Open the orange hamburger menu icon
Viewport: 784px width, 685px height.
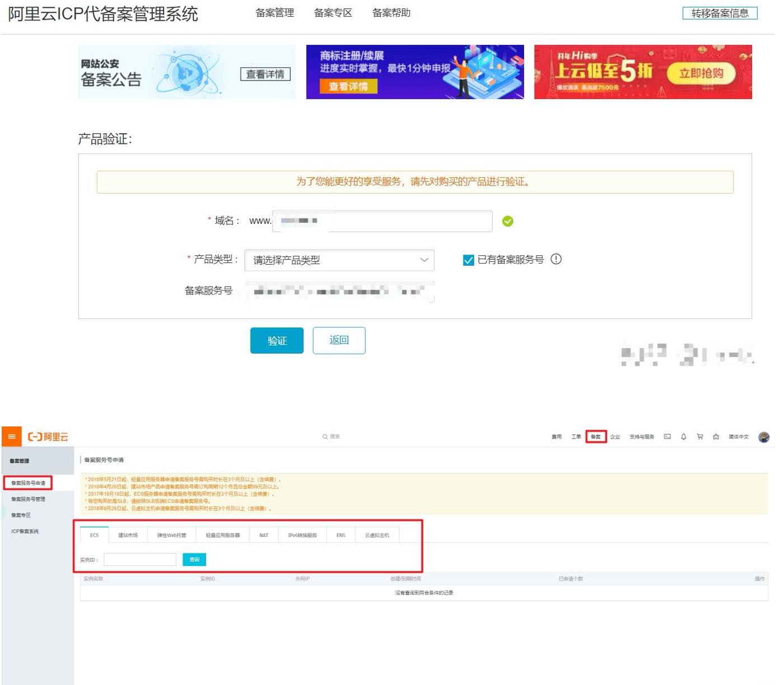[x=12, y=437]
